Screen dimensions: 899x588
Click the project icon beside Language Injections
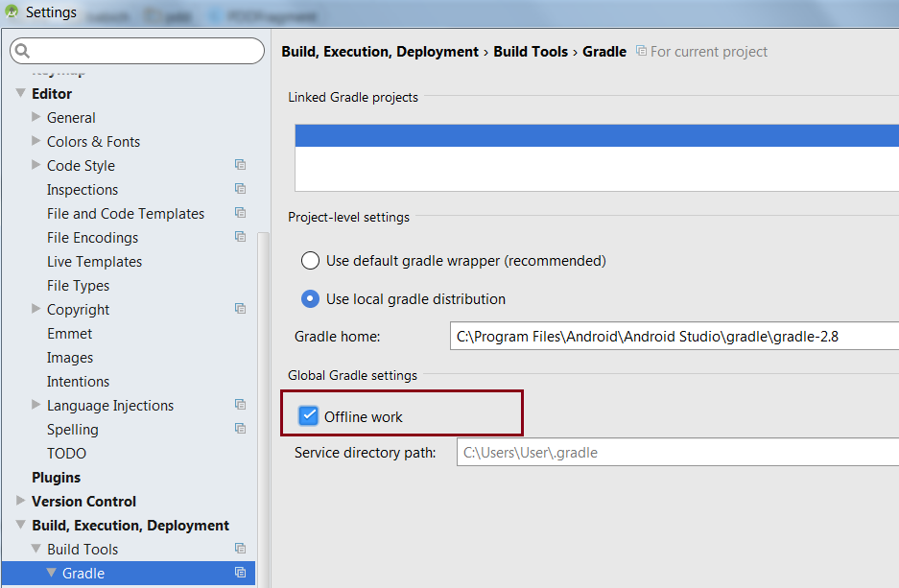coord(240,405)
